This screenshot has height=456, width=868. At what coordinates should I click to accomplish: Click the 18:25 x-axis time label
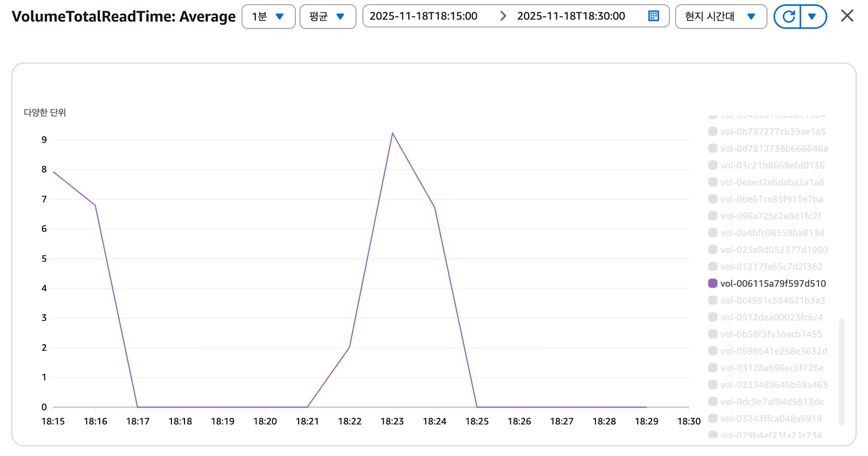(x=477, y=421)
